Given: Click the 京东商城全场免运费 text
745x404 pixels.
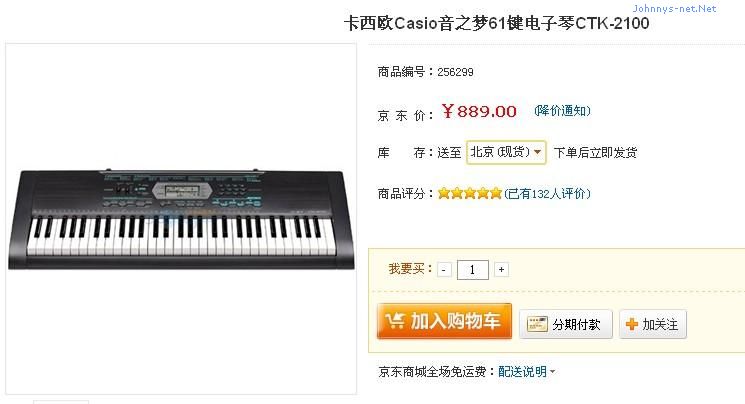Looking at the screenshot, I should click(x=431, y=372).
